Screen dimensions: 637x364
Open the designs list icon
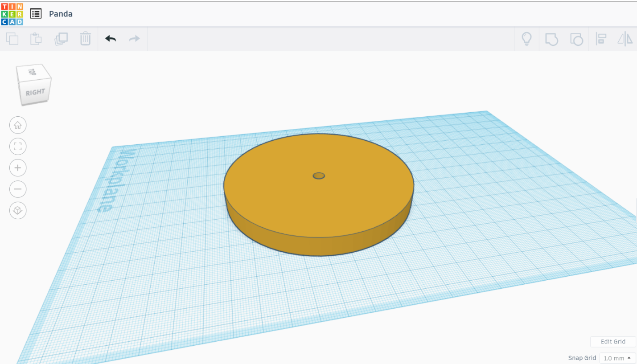click(36, 14)
